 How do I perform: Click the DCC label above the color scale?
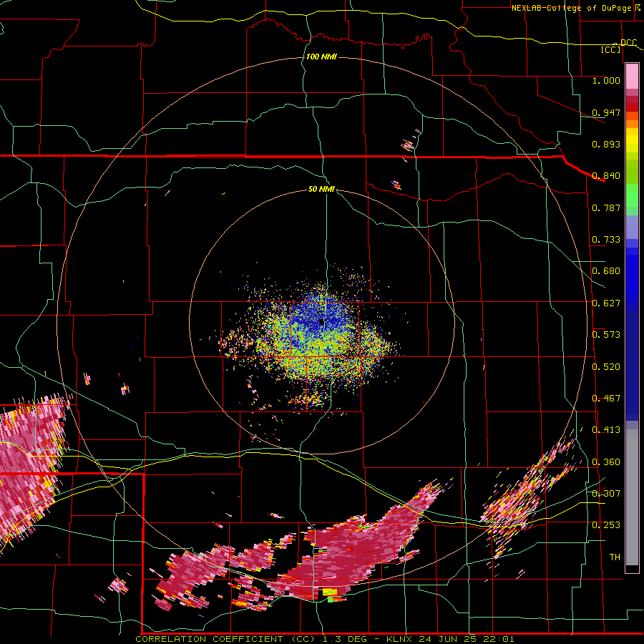(629, 42)
